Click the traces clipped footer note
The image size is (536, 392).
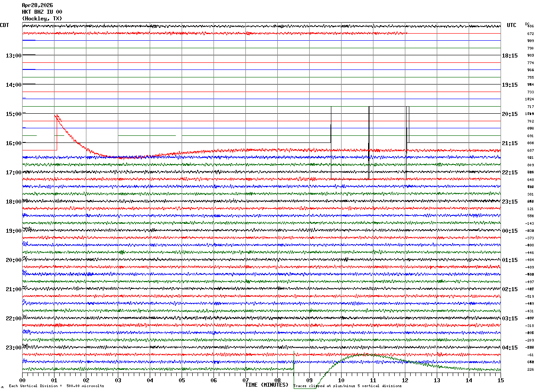click(x=348, y=386)
